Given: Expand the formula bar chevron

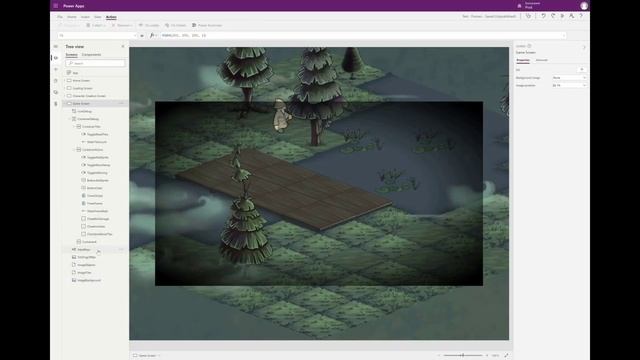Looking at the screenshot, I should click(x=564, y=36).
